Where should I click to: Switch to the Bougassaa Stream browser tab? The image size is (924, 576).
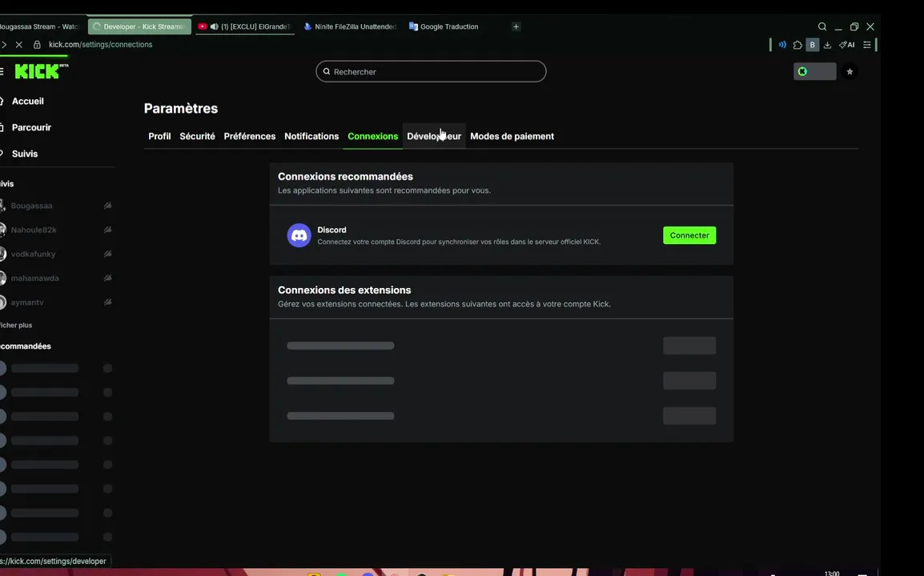pyautogui.click(x=40, y=26)
